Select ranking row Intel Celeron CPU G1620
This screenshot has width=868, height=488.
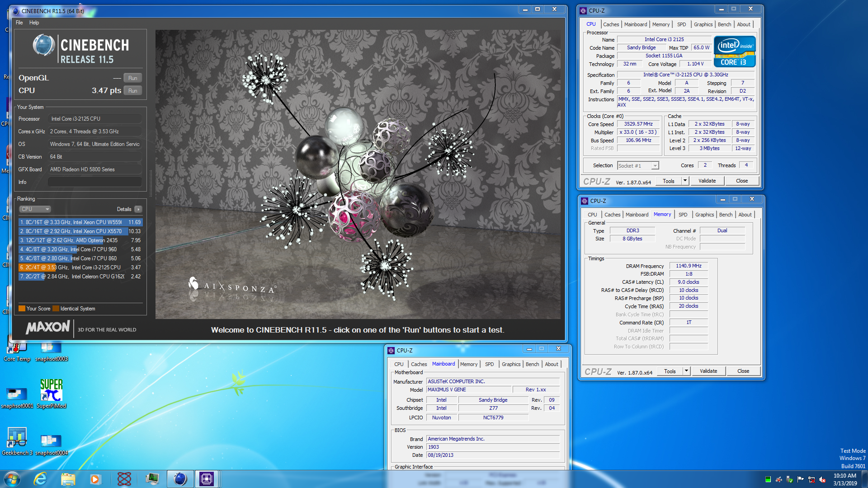[80, 277]
